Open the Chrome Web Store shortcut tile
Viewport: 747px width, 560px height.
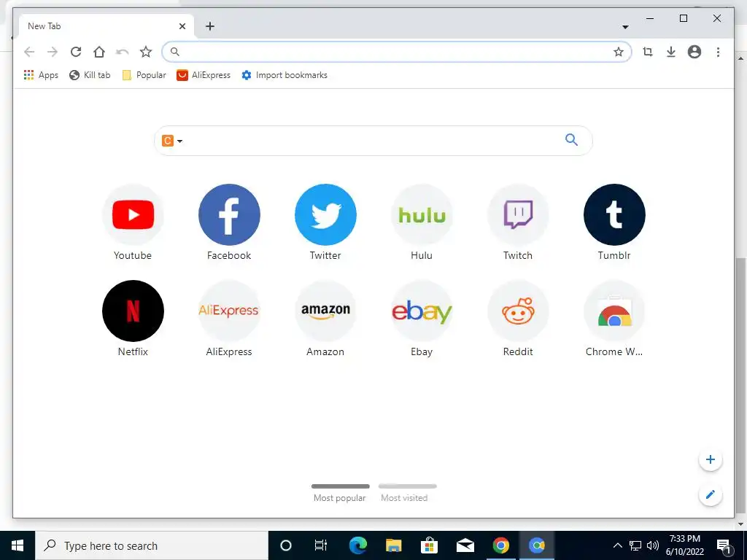[x=614, y=319]
